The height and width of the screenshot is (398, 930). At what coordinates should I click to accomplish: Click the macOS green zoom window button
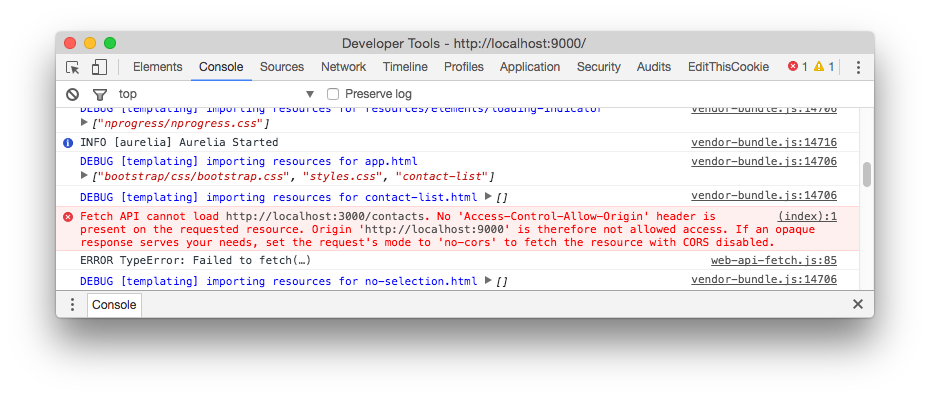point(110,43)
